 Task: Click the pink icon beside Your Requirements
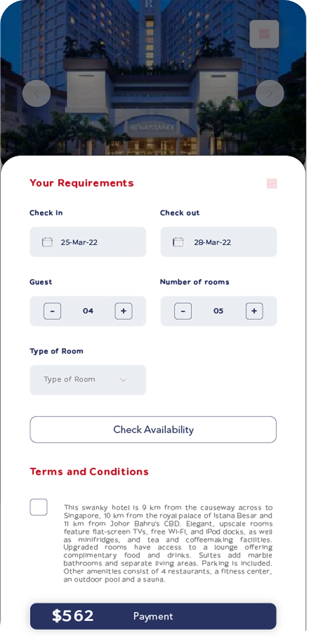click(x=272, y=184)
